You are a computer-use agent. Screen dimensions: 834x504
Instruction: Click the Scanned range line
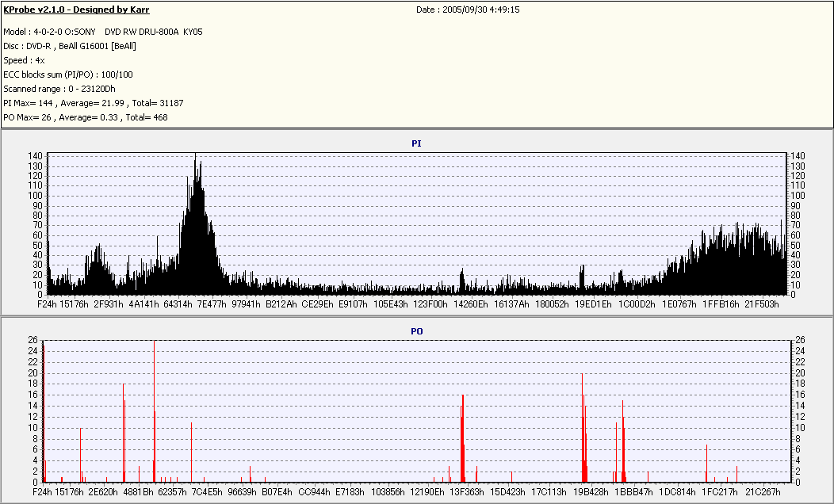(x=59, y=89)
